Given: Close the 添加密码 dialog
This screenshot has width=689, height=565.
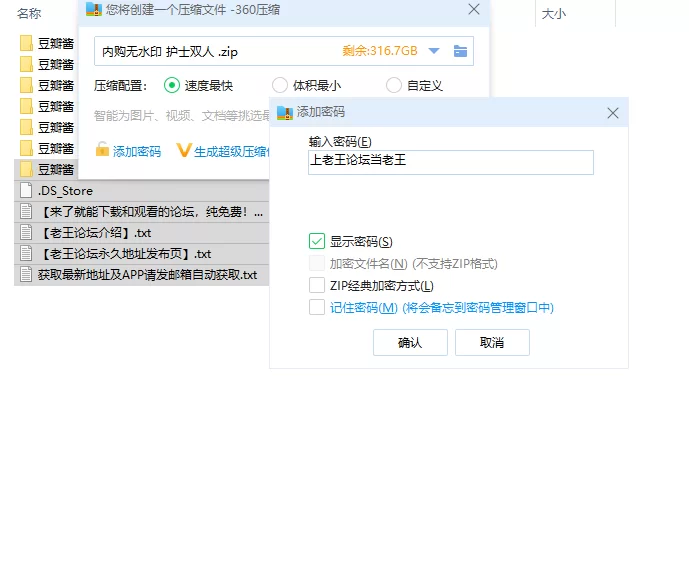Looking at the screenshot, I should [613, 113].
